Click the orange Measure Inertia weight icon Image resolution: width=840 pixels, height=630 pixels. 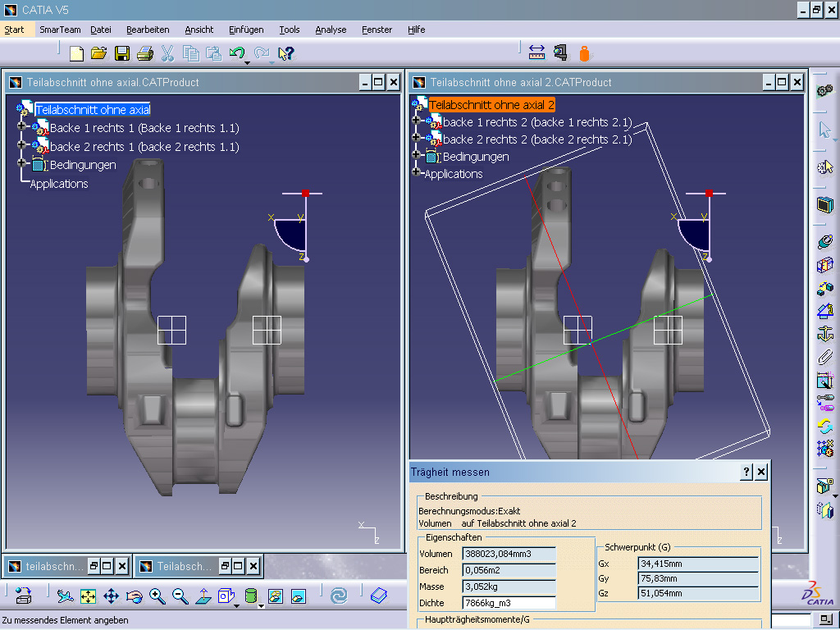[584, 53]
